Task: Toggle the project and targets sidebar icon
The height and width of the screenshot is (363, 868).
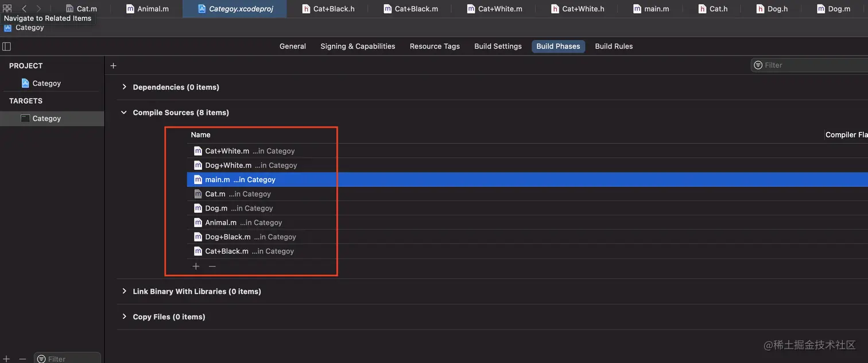Action: click(7, 46)
